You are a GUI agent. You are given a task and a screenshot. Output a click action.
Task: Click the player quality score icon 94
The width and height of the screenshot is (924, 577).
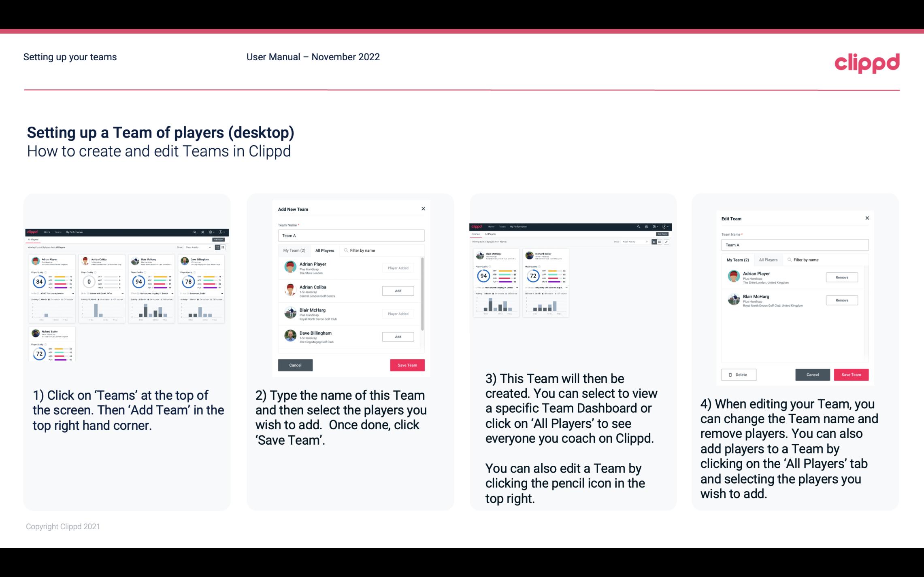(x=138, y=280)
